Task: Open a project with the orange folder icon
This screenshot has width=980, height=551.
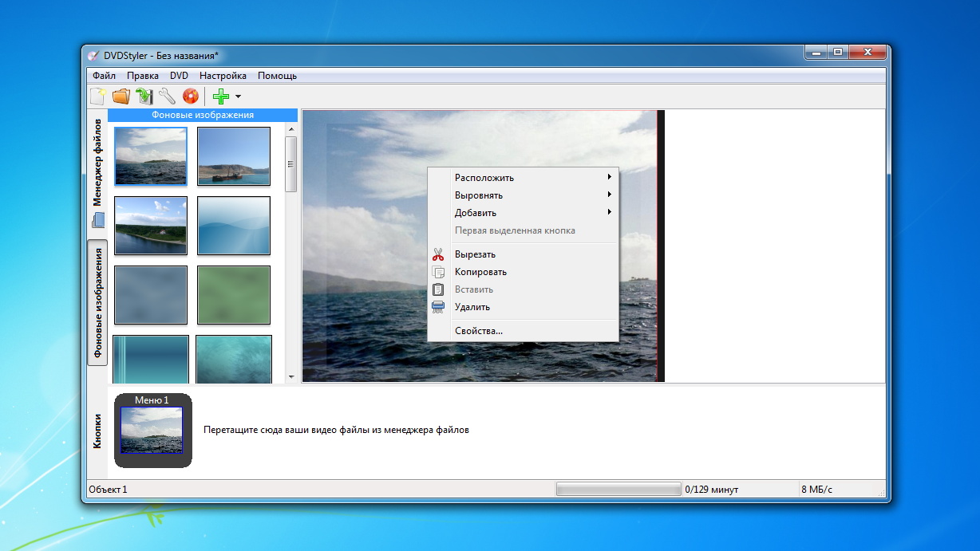Action: (121, 96)
